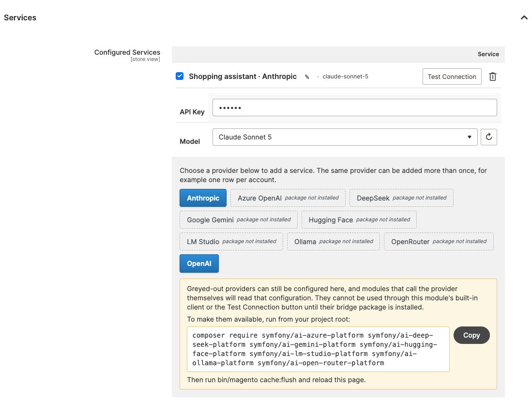Choose the LM Studio provider
The height and width of the screenshot is (403, 532).
231,241
